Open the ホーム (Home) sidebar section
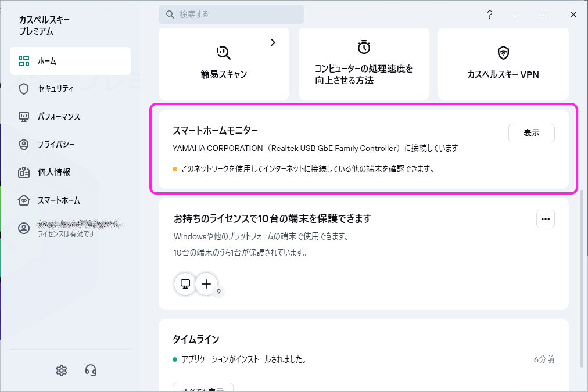Viewport: 588px width, 392px height. pos(70,61)
